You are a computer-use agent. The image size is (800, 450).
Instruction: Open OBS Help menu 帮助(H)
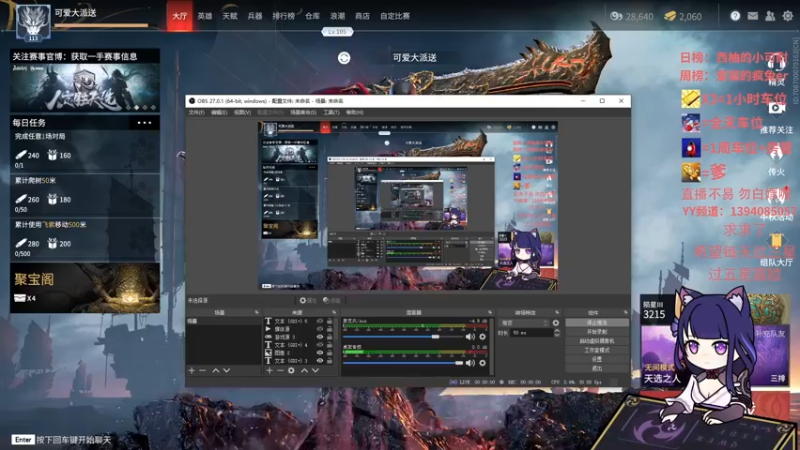click(355, 112)
